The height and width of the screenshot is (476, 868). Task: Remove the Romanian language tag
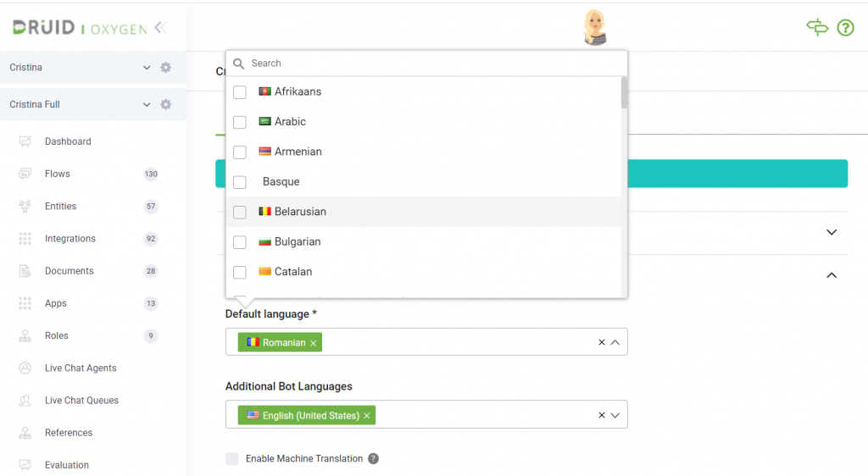pos(314,343)
